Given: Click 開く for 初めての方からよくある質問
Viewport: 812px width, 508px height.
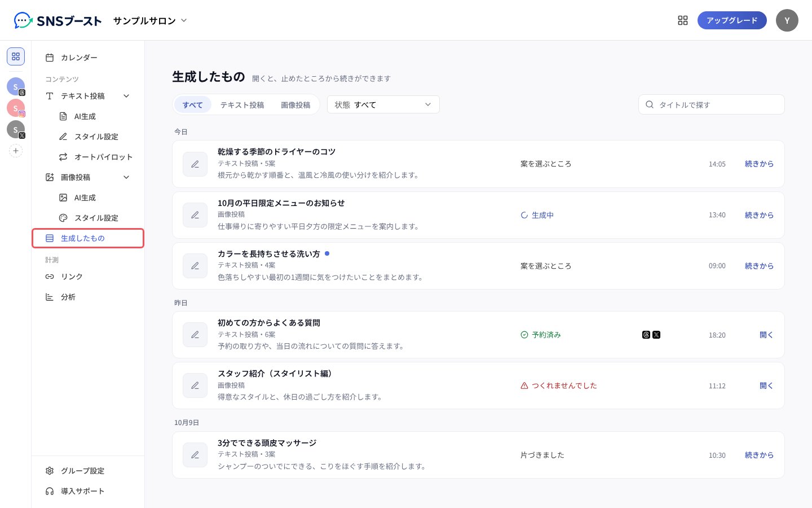Looking at the screenshot, I should click(x=766, y=335).
